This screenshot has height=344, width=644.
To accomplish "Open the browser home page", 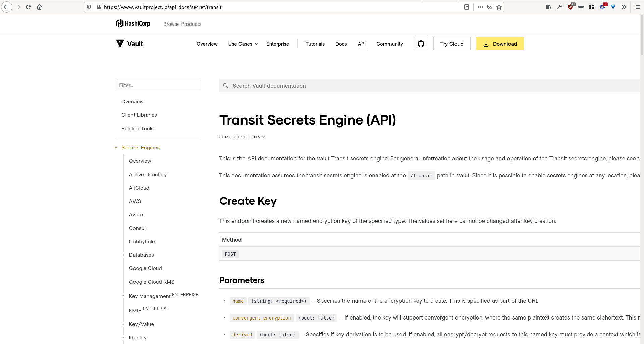I will pos(39,7).
